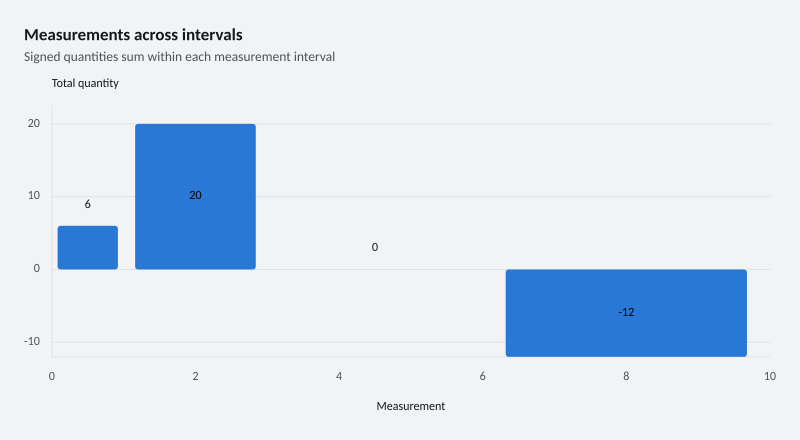Click the y-axis tick label '10'
The height and width of the screenshot is (440, 800).
point(34,195)
